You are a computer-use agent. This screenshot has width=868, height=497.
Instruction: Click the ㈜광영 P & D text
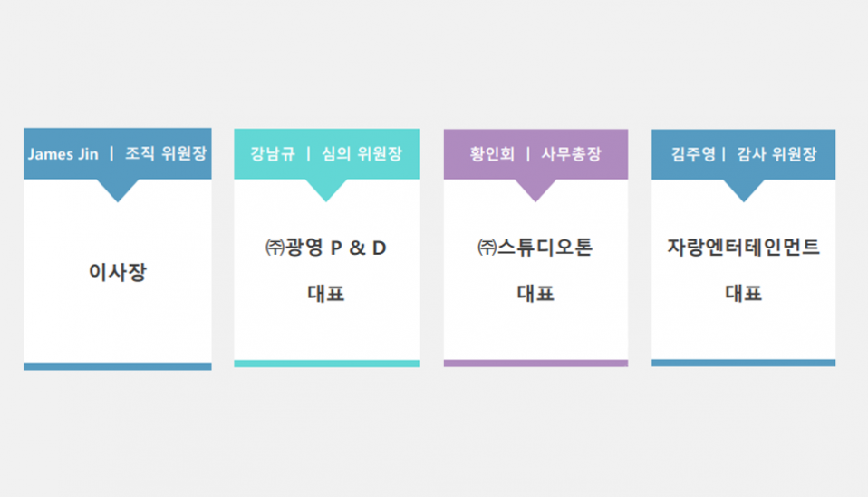[x=325, y=247]
